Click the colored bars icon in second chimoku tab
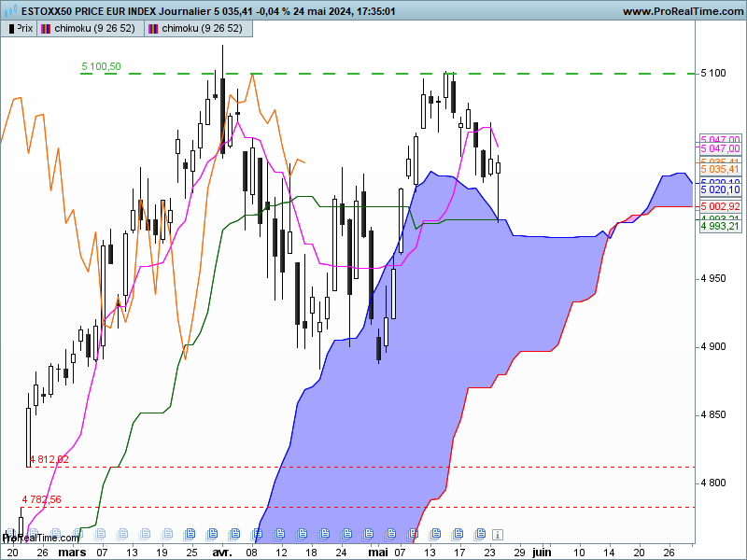This screenshot has width=747, height=560. 153,29
